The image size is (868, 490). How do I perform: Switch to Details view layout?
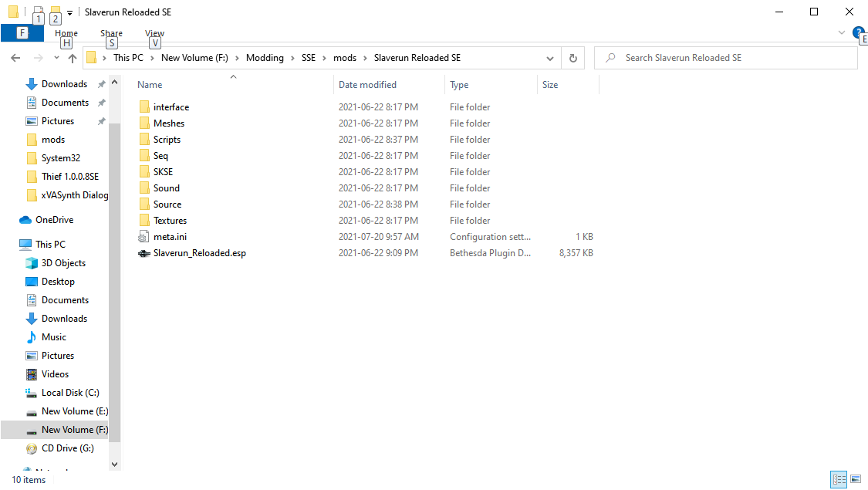(x=839, y=479)
